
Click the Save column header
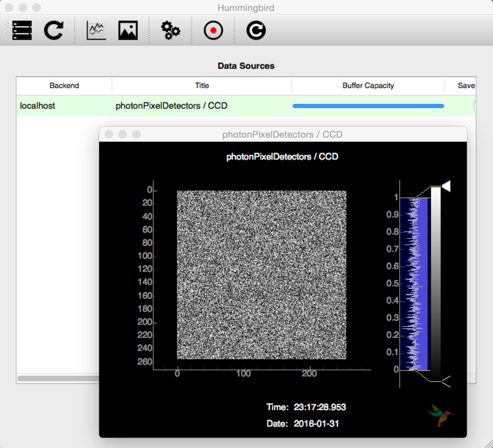pyautogui.click(x=460, y=85)
